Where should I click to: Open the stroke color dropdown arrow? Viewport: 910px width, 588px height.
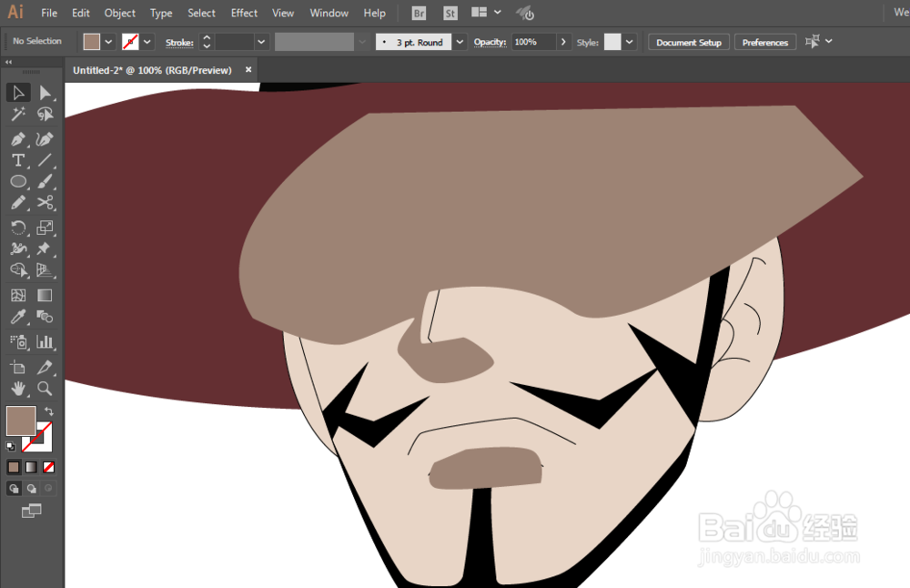click(x=147, y=42)
